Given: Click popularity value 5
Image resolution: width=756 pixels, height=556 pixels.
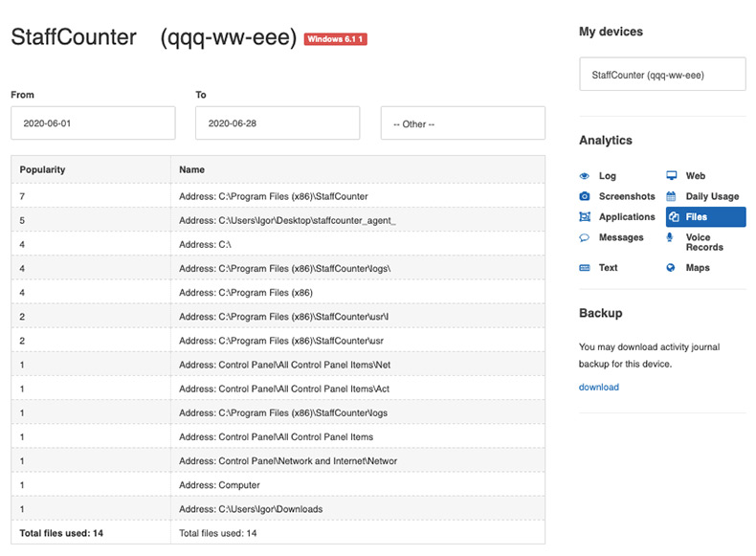Looking at the screenshot, I should tap(22, 220).
